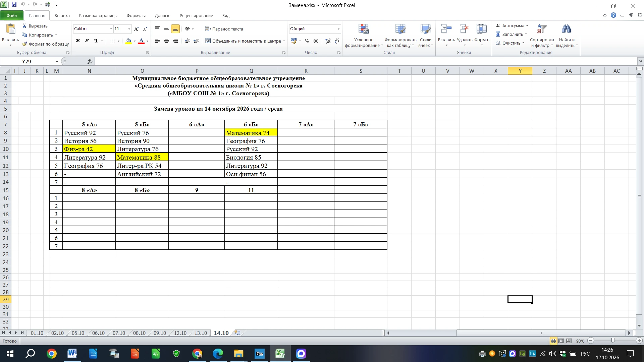Viewport: 644px width, 362px height.
Task: Click the Fill color bucket icon
Action: [x=128, y=41]
